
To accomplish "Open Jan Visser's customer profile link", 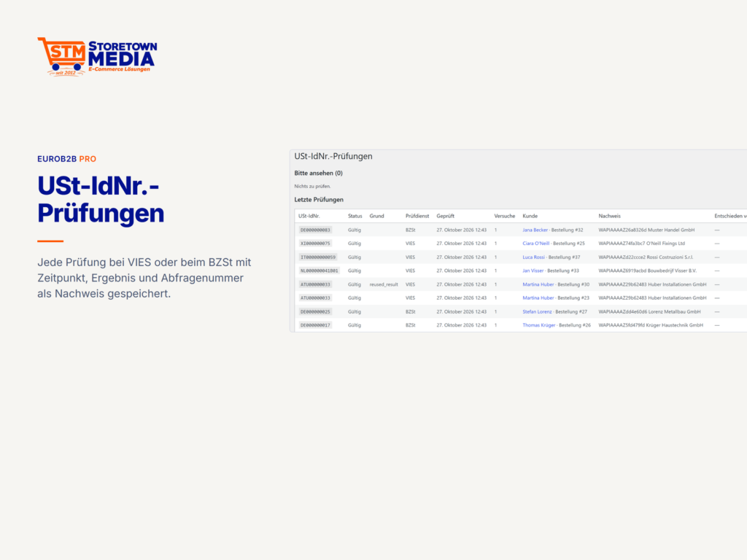I will (x=533, y=271).
